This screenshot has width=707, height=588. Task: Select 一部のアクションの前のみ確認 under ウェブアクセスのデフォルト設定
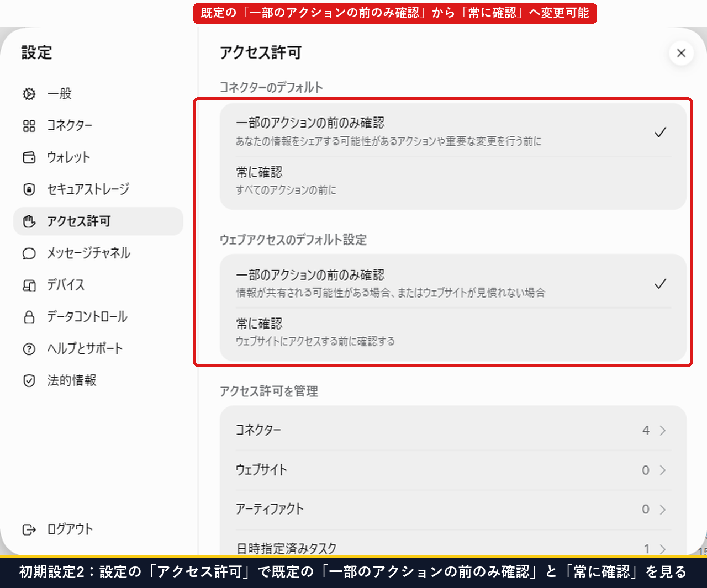[x=453, y=283]
